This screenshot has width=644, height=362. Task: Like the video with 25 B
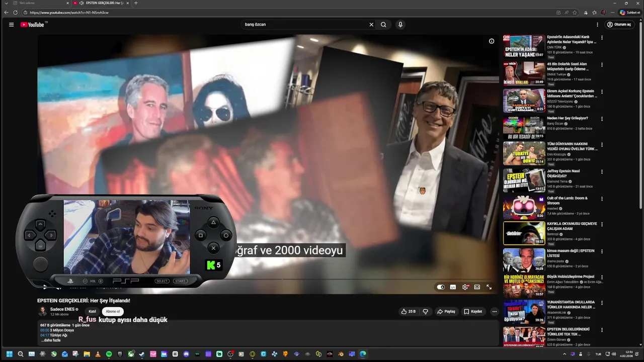(x=409, y=312)
